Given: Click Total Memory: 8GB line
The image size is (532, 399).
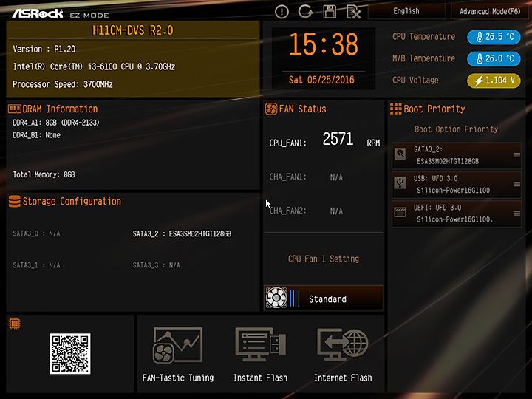Looking at the screenshot, I should click(x=44, y=174).
